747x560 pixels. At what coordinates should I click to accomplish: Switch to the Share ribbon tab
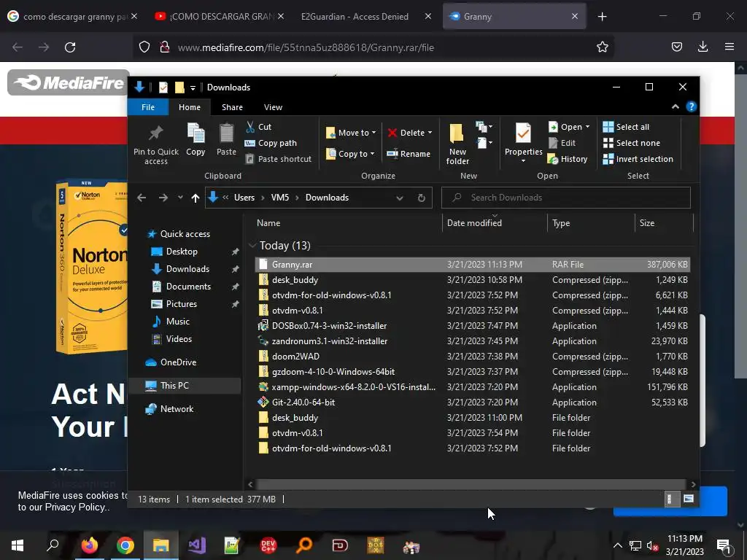click(x=232, y=107)
